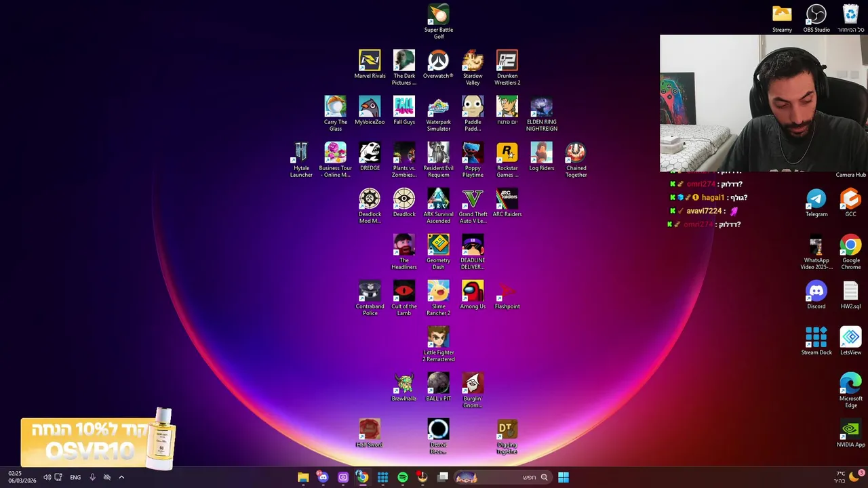Launch Discord from the desktop icon
The height and width of the screenshot is (488, 868).
816,295
